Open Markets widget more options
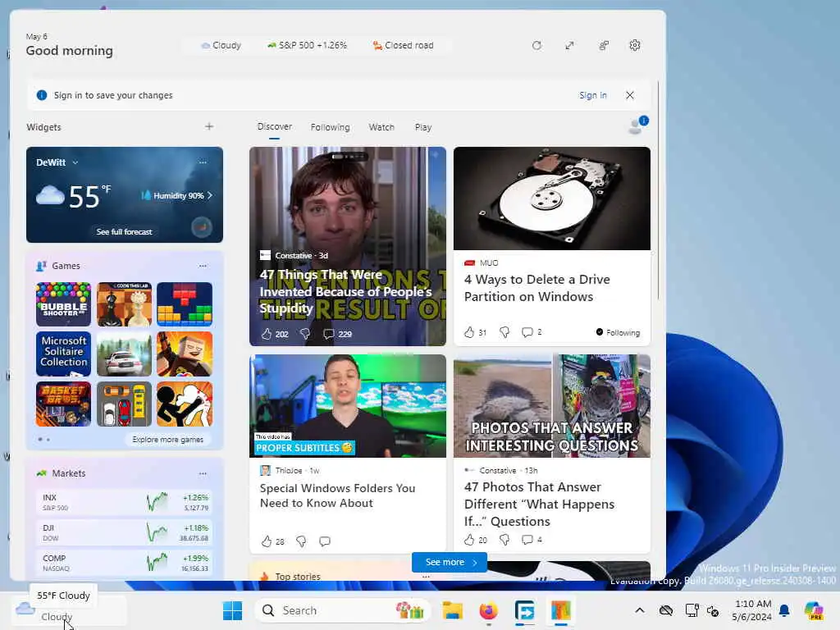Image resolution: width=840 pixels, height=630 pixels. [x=203, y=473]
